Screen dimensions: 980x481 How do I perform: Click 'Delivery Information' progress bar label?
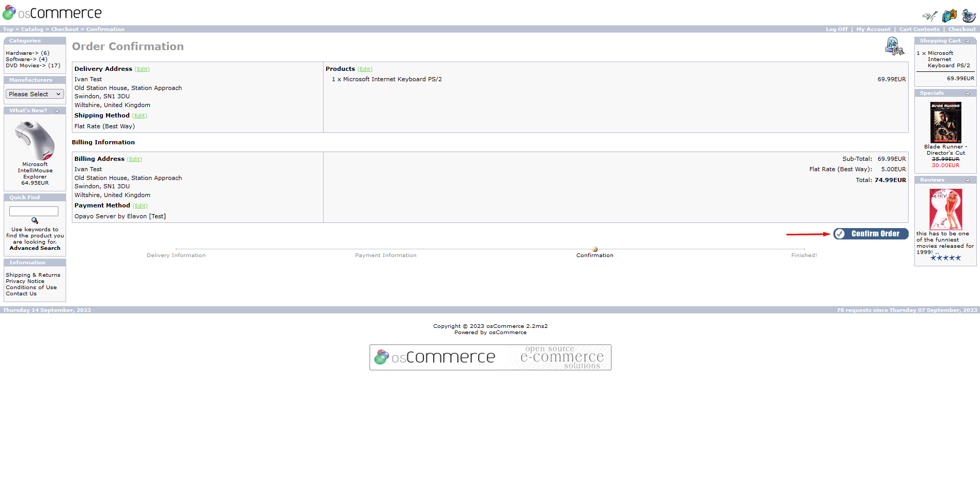pyautogui.click(x=176, y=255)
